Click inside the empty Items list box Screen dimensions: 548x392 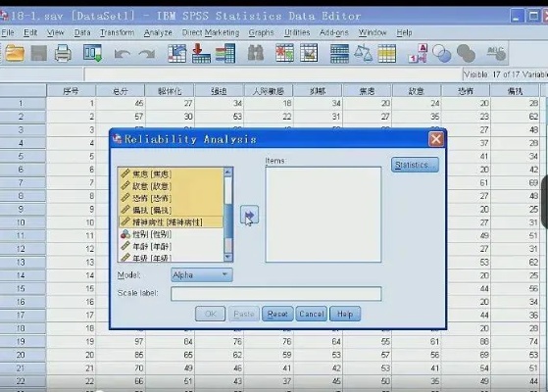324,215
